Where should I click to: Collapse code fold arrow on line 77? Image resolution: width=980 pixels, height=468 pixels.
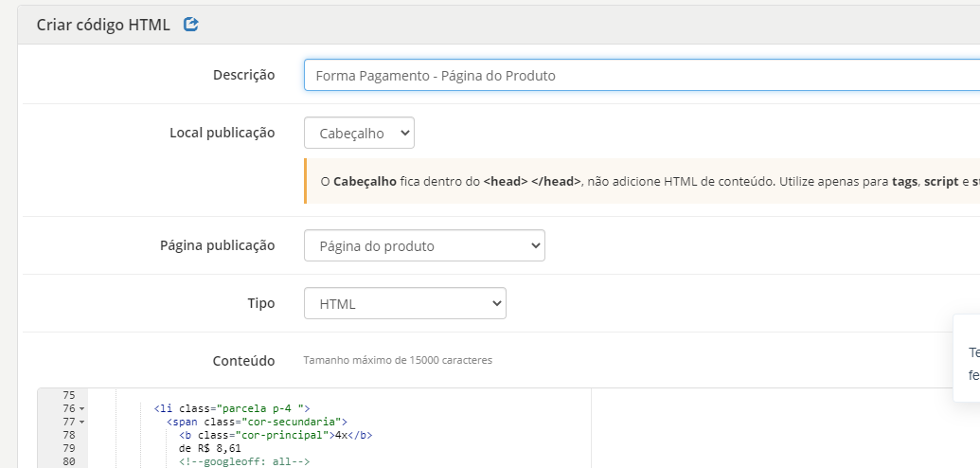(82, 422)
